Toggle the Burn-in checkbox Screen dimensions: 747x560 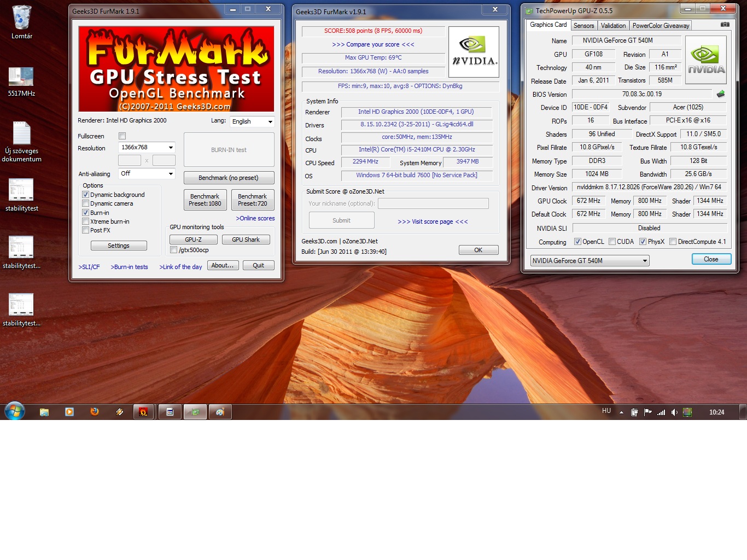coord(85,213)
